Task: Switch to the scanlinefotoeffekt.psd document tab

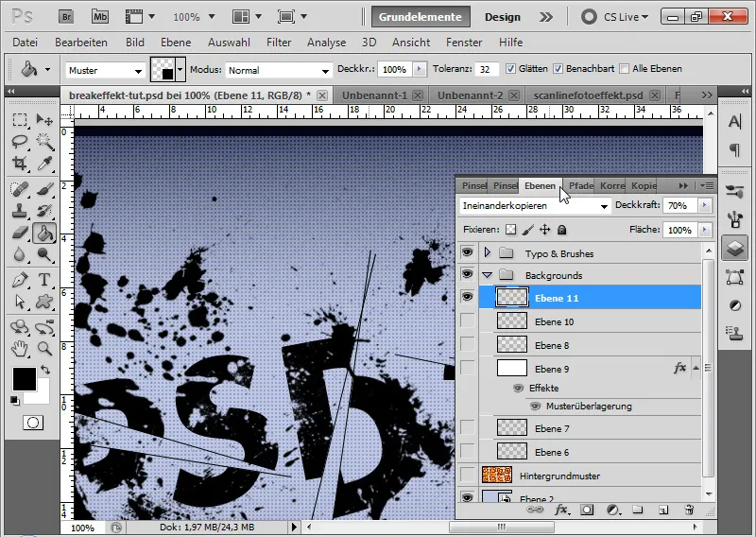Action: pos(588,95)
